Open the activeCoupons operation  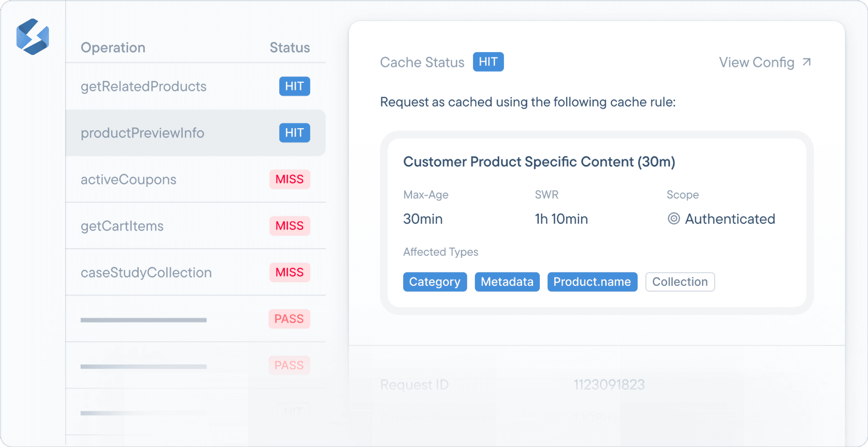coord(128,179)
